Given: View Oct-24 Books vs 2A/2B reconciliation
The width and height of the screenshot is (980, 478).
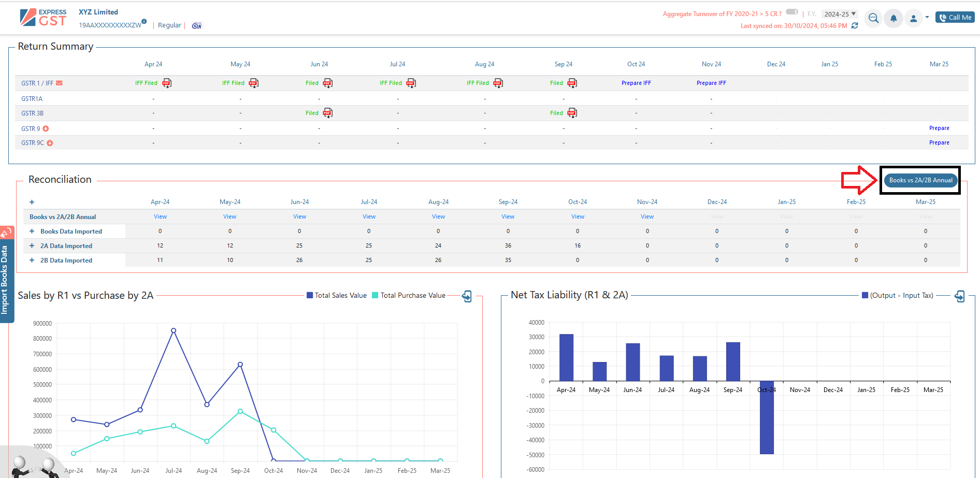Looking at the screenshot, I should point(578,216).
